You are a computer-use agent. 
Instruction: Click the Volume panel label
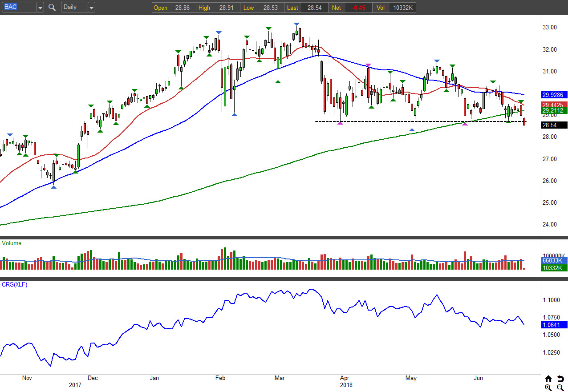pyautogui.click(x=12, y=243)
